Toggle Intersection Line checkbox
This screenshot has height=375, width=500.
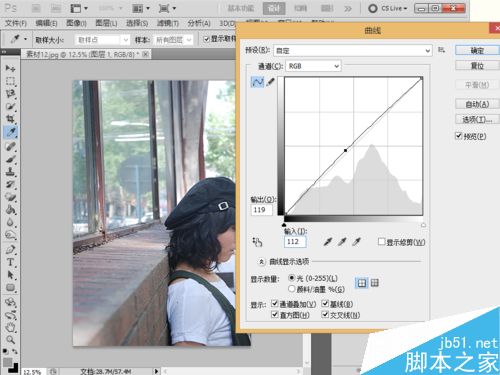[325, 314]
